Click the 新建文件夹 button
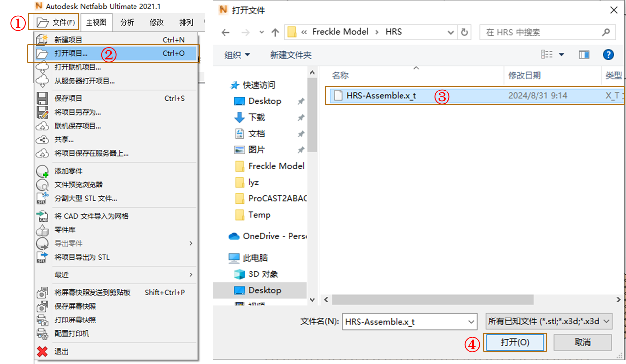The width and height of the screenshot is (626, 364). pos(291,54)
